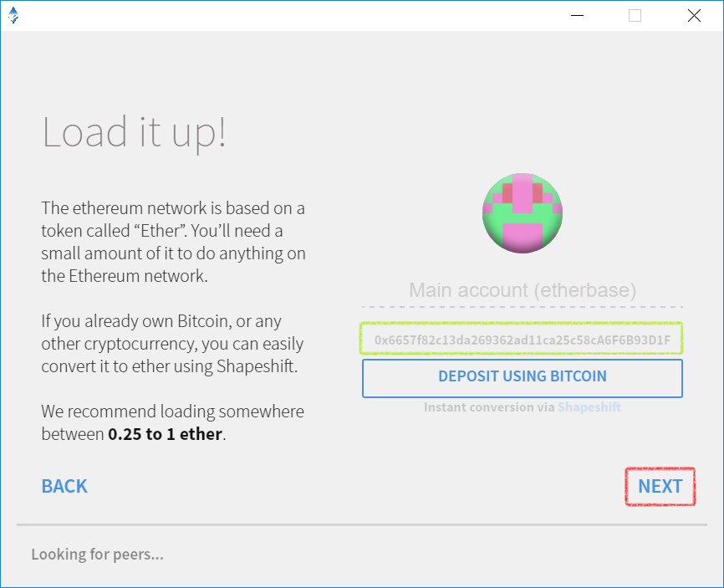Image resolution: width=724 pixels, height=588 pixels.
Task: Click the dashed line under account name
Action: (523, 307)
